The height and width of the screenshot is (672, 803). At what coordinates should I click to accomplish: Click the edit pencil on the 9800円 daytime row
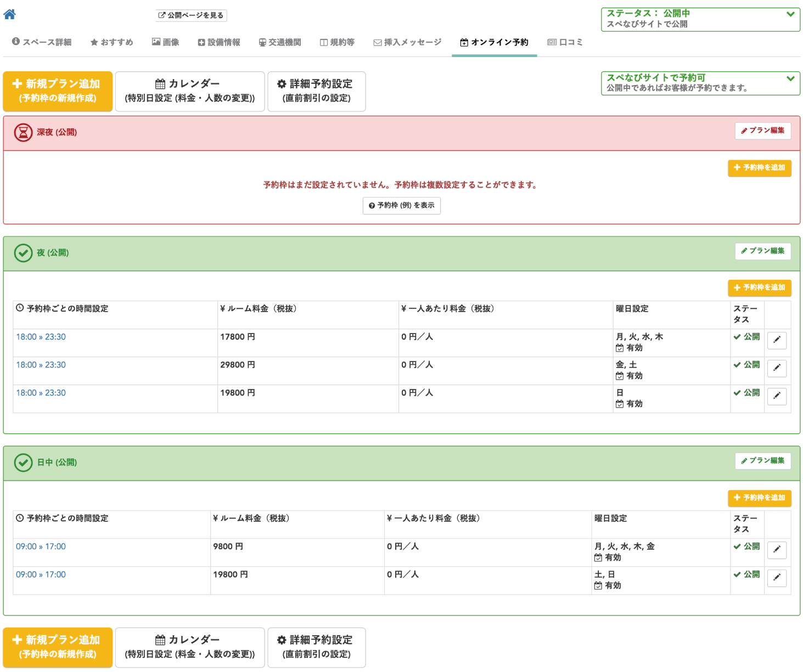[777, 550]
